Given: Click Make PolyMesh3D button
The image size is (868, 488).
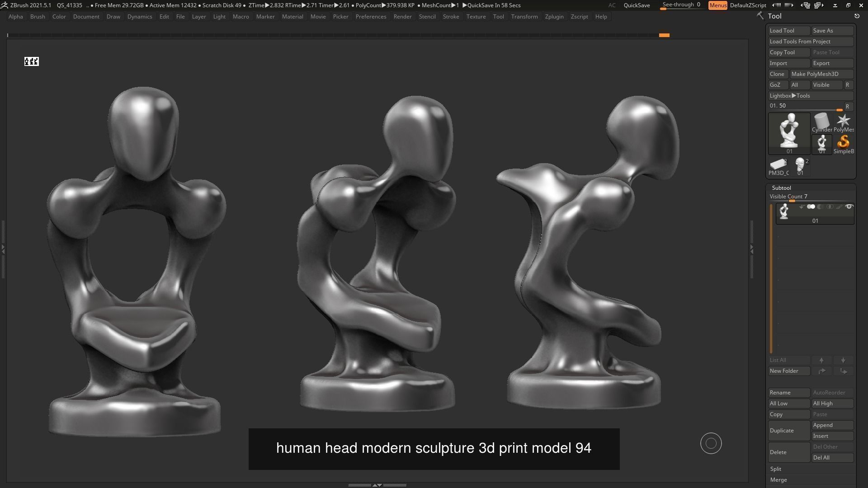Looking at the screenshot, I should tap(821, 74).
